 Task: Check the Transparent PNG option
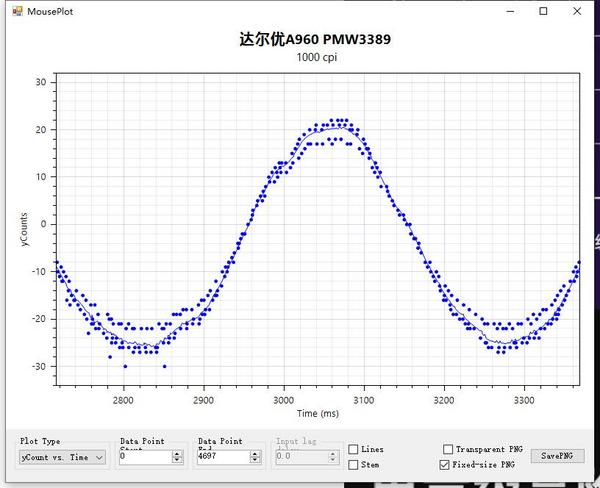tap(448, 449)
